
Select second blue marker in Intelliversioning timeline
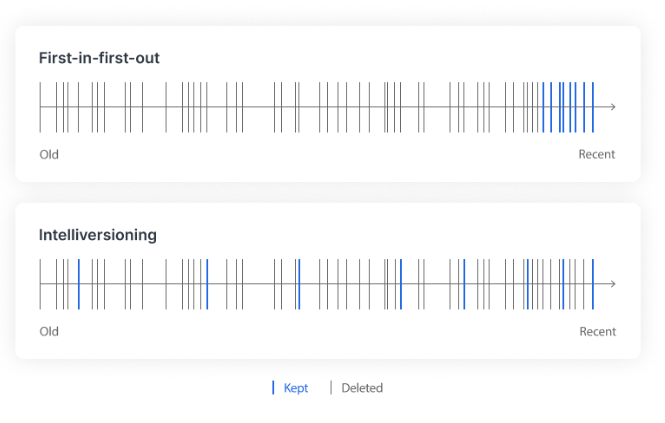[207, 284]
